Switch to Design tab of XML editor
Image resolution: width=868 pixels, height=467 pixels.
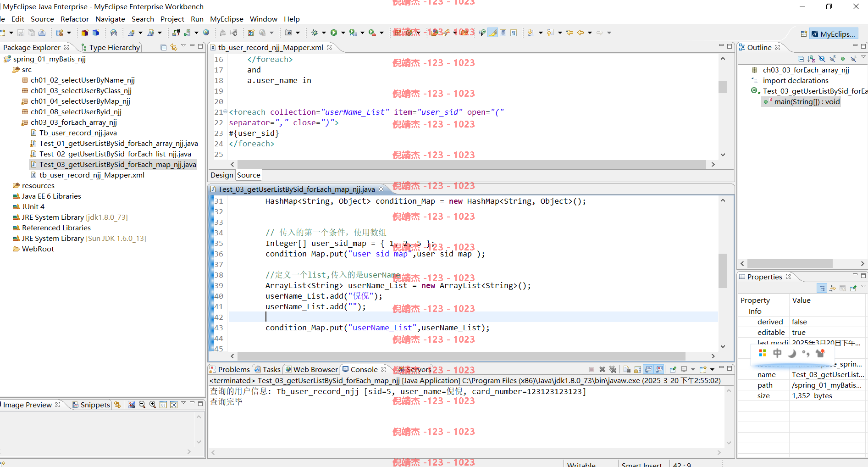click(x=222, y=175)
